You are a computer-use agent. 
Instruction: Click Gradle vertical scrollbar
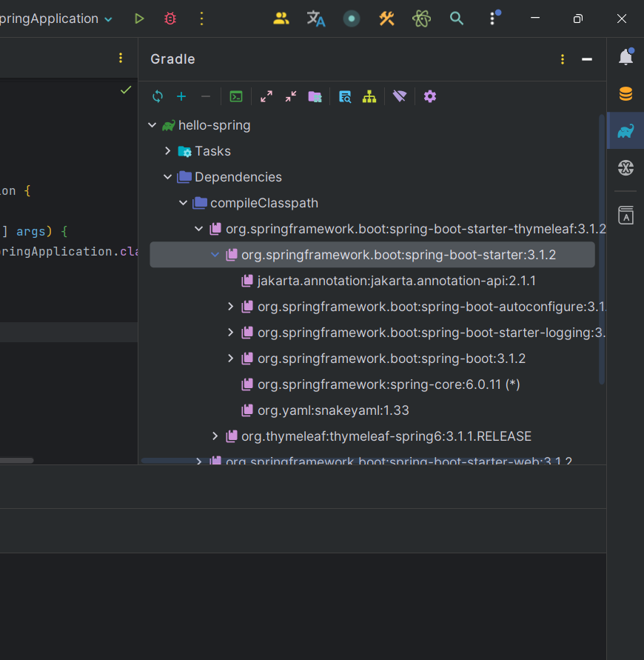[602, 249]
